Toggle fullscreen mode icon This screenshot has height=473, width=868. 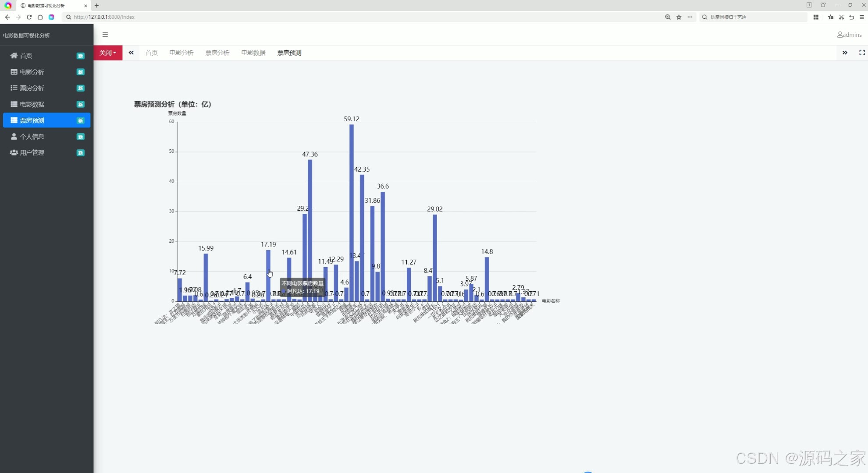point(862,53)
